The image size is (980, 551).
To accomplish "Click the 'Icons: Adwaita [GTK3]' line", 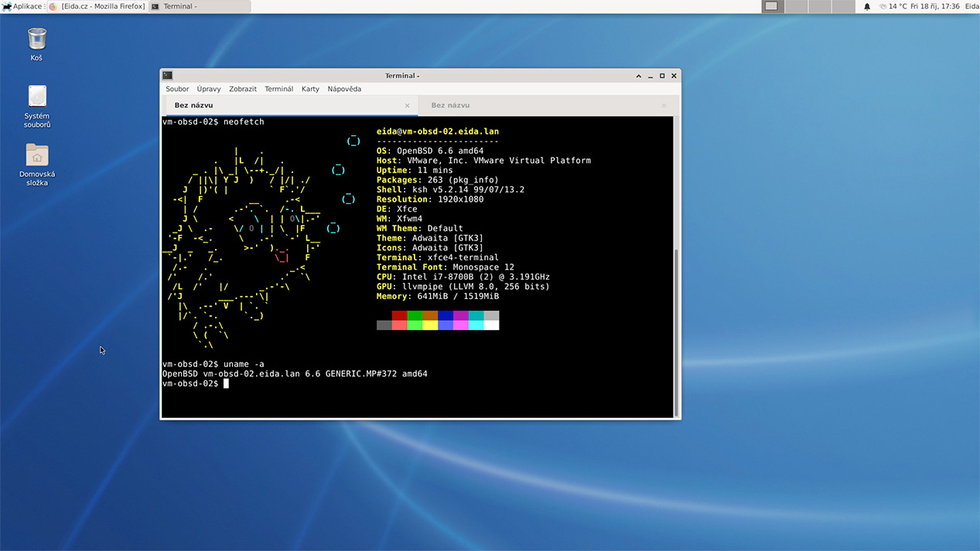I will tap(430, 247).
